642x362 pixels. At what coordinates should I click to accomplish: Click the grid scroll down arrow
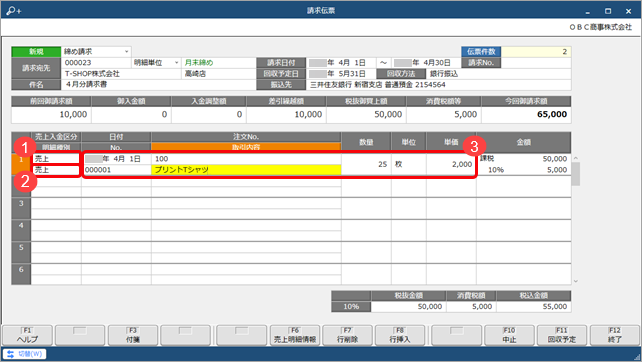point(576,281)
